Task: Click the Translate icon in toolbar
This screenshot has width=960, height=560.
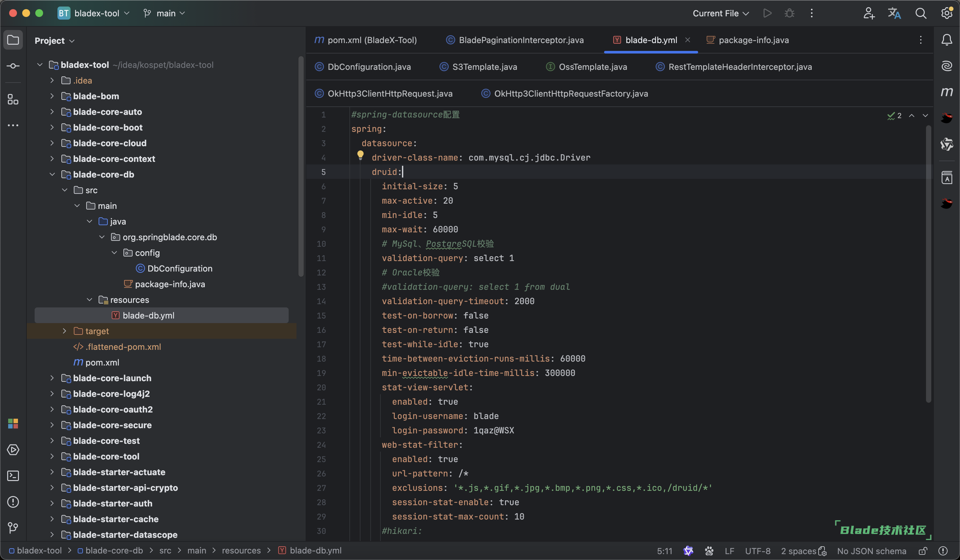Action: (894, 13)
